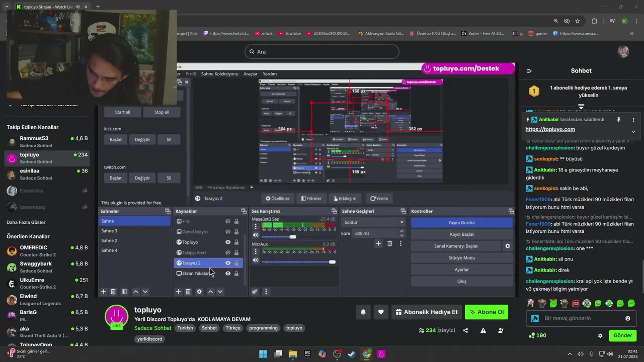This screenshot has height=362, width=644.
Task: Open the Soldur transition dropdown
Action: point(373,222)
